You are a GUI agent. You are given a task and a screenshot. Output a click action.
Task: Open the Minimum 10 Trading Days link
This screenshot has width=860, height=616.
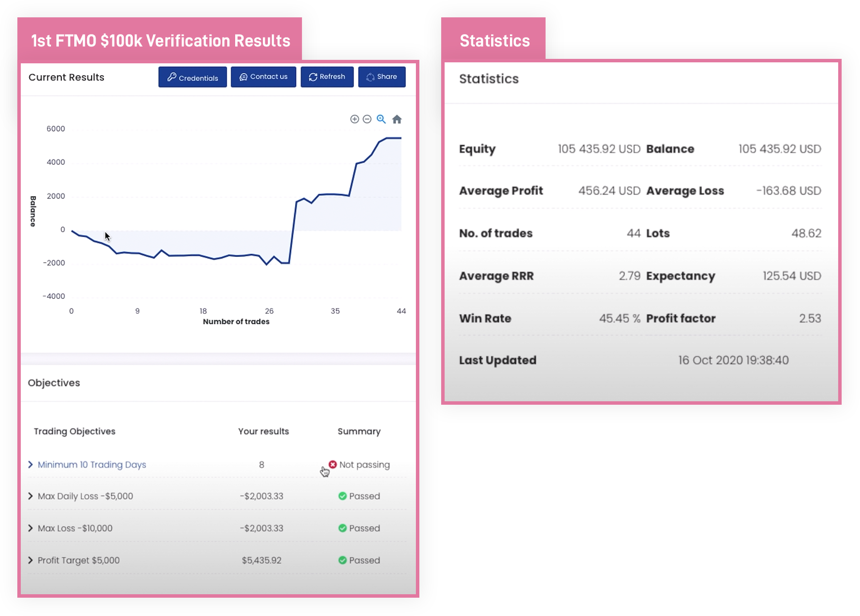[x=92, y=465]
